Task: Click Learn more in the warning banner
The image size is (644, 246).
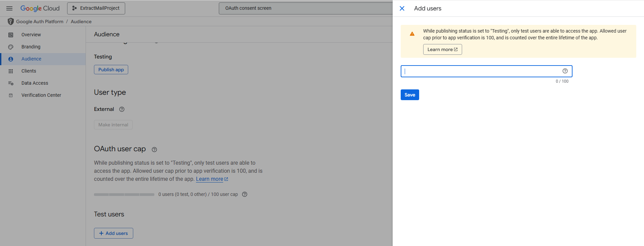Action: point(442,49)
